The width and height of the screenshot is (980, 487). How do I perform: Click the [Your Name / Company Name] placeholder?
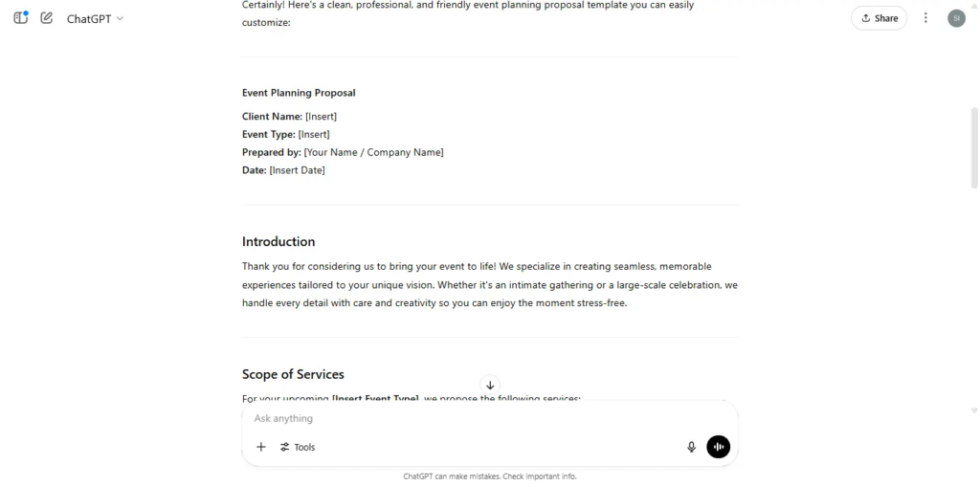(374, 152)
